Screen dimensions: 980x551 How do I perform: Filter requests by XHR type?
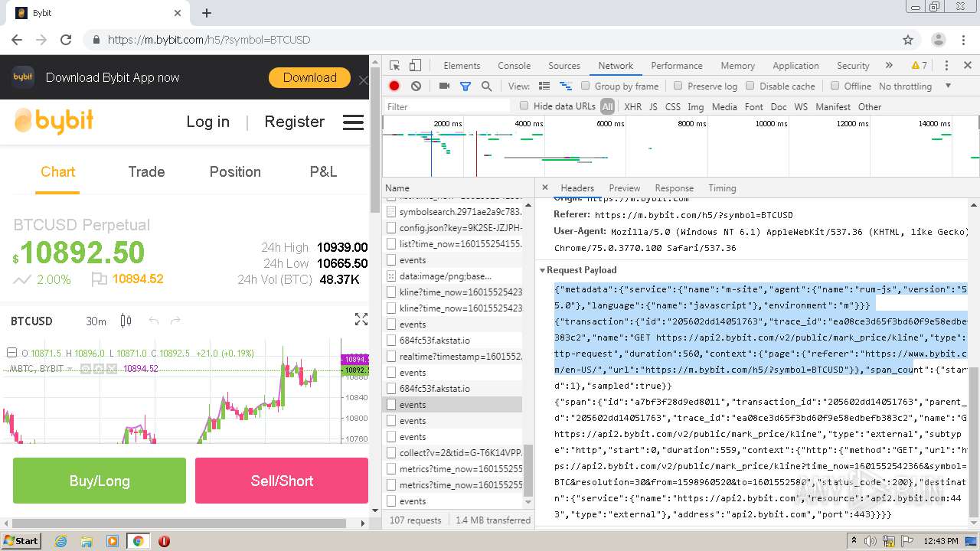click(632, 107)
